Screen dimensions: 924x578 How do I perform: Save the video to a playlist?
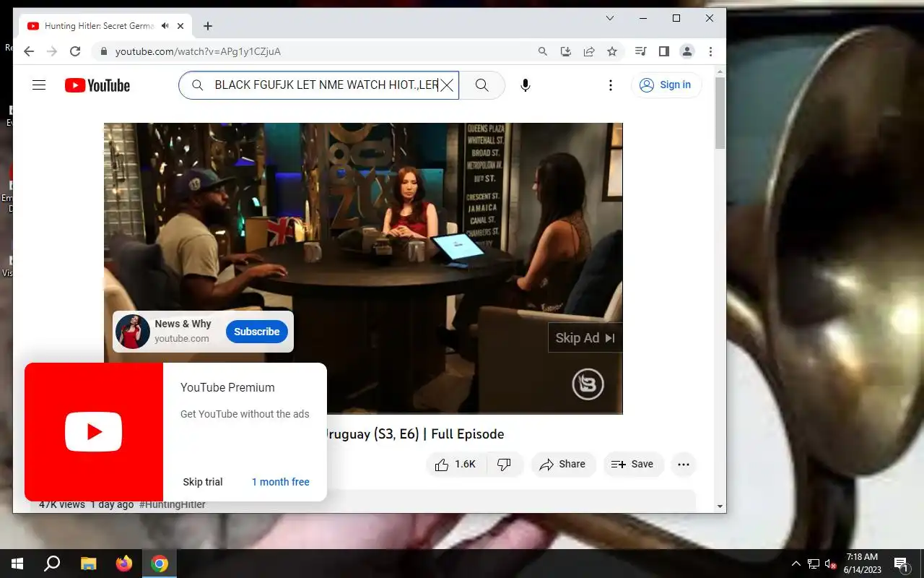(x=632, y=465)
